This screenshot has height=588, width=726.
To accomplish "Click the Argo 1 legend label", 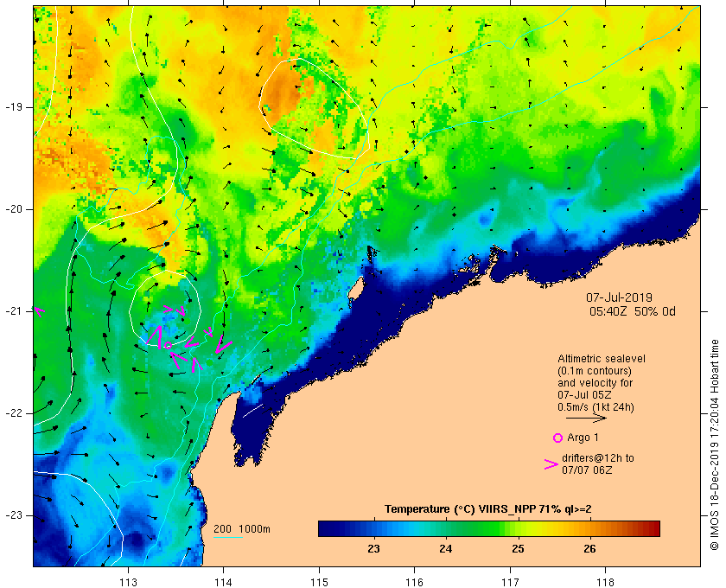I will coord(583,438).
